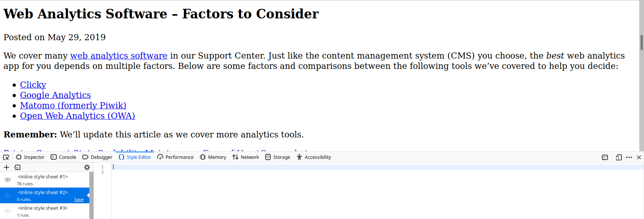Switch to the Inspector tab

[x=30, y=157]
